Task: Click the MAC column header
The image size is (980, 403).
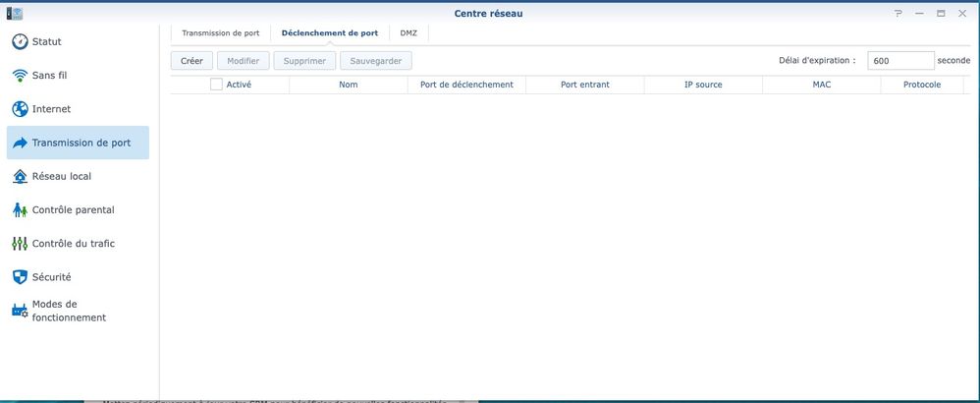Action: (822, 85)
